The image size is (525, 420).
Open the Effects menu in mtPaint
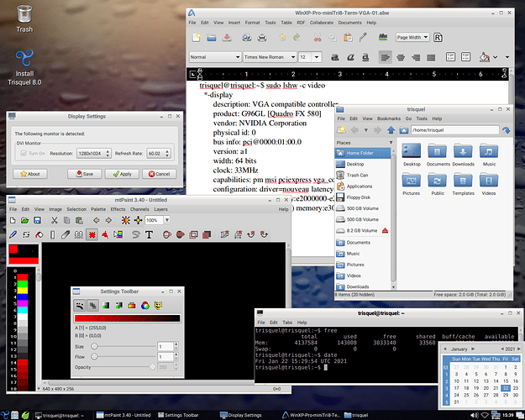point(118,209)
